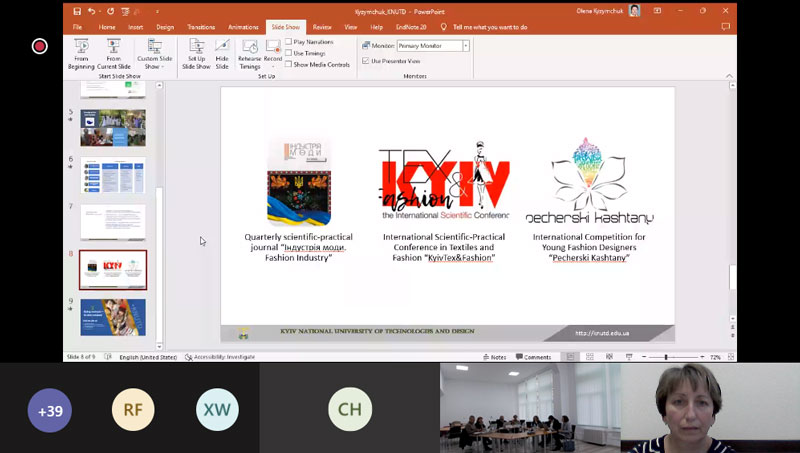Click zoom out minus button

click(x=644, y=357)
